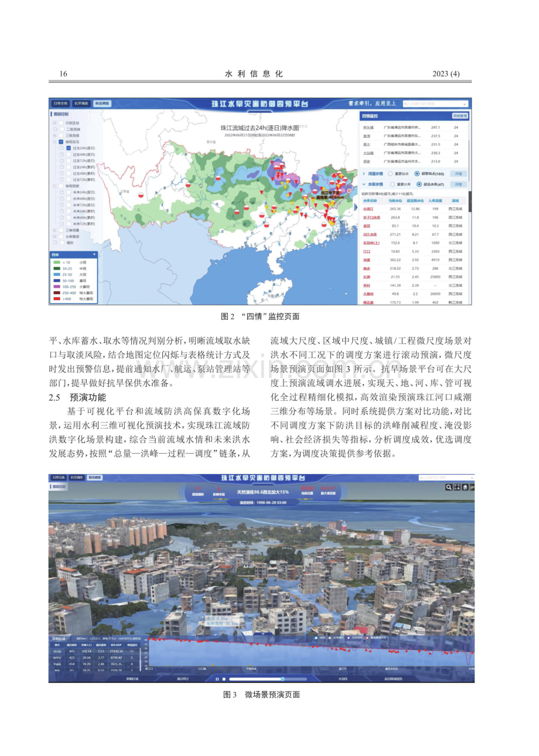Check the 过去48h(逐日) rainfall layer box
The width and height of the screenshot is (539, 756).
point(69,155)
